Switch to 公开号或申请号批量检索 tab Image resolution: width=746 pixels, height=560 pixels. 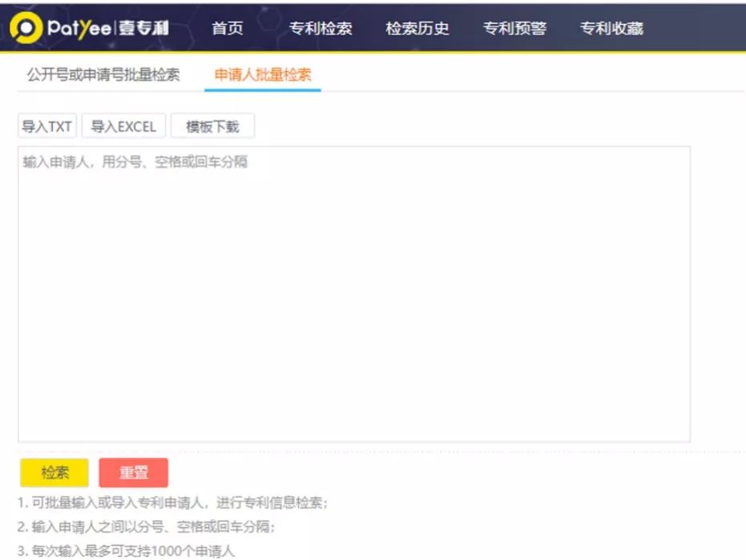(x=103, y=75)
